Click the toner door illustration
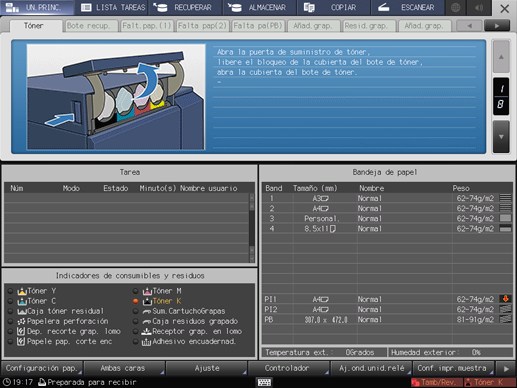517x388 pixels. [116, 97]
